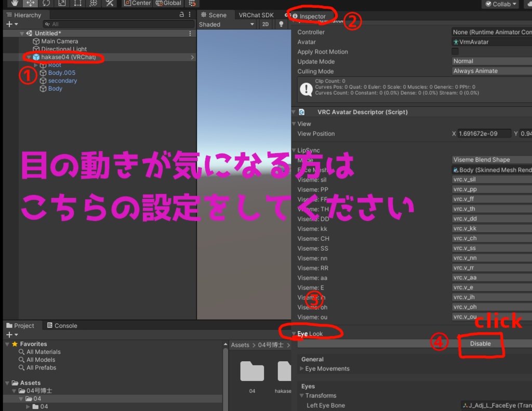Toggle scene view lighting bulb icon
Screen dimensions: 532x411
pos(281,24)
